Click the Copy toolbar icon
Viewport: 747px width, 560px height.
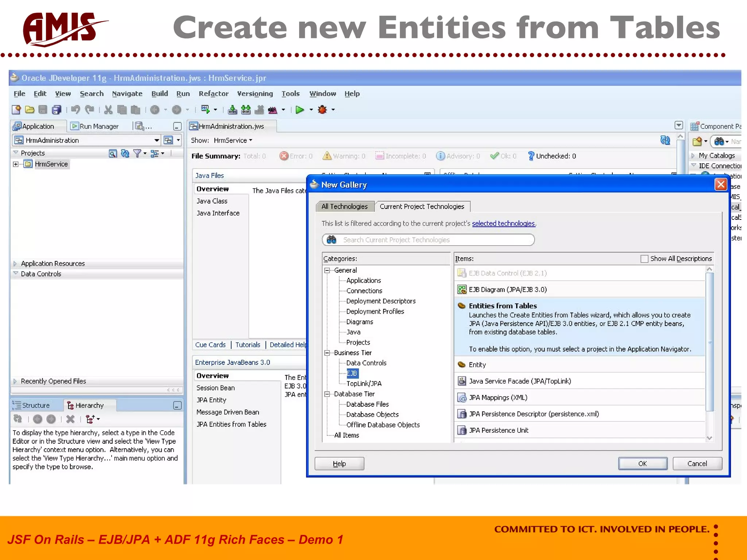122,109
